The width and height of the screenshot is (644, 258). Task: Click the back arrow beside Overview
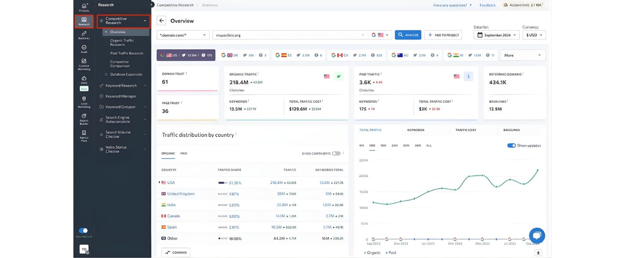[161, 20]
